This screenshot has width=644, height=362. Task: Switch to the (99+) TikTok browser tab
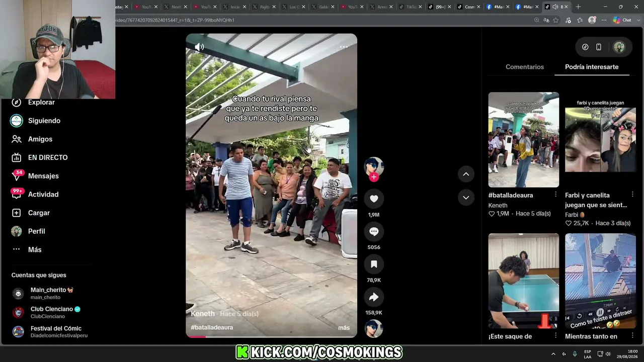click(440, 7)
